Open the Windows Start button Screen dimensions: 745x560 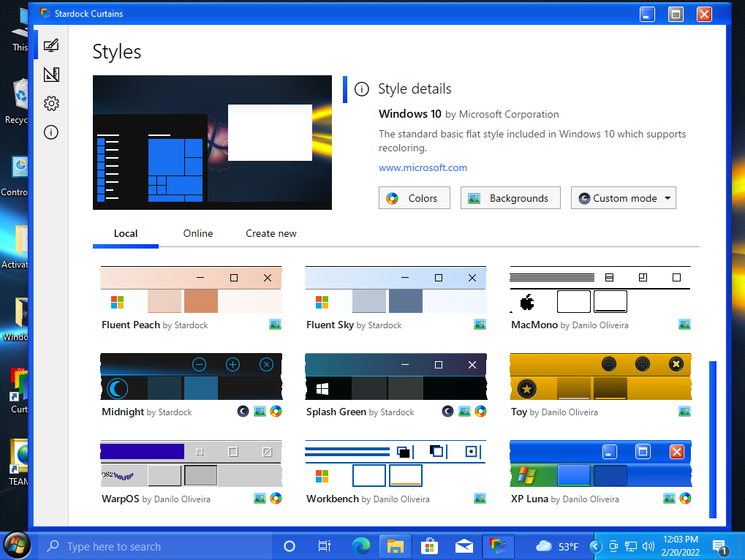[17, 546]
